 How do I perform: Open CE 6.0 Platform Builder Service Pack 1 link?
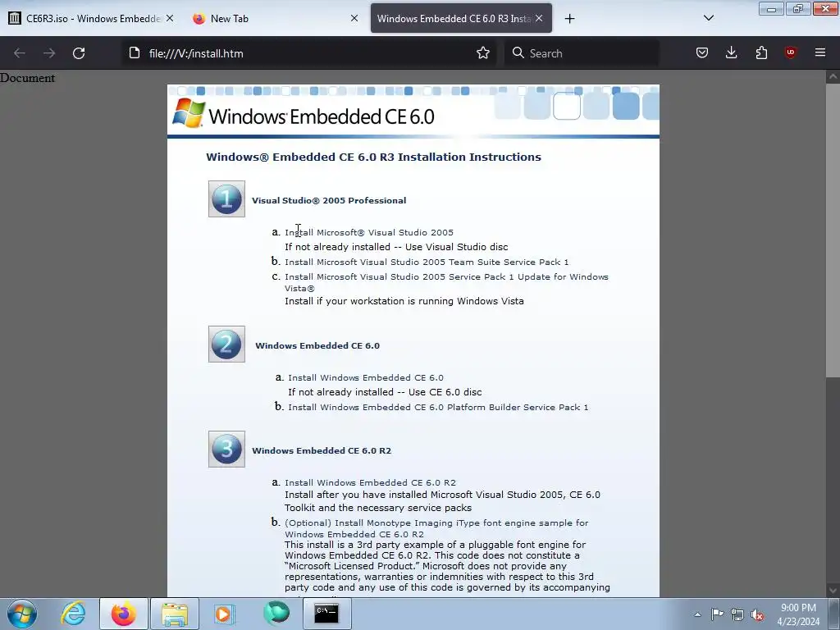click(438, 407)
